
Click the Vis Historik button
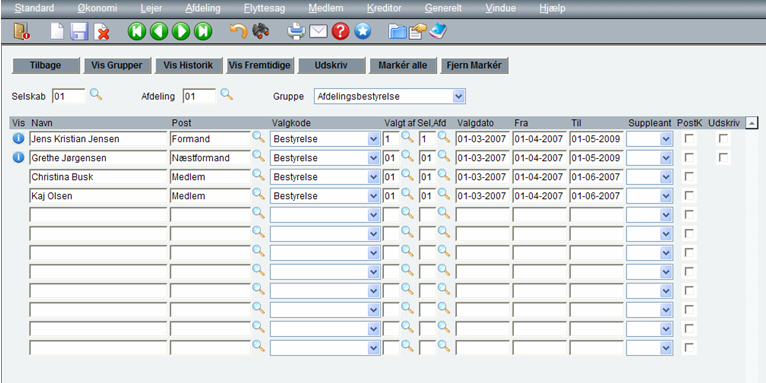pyautogui.click(x=189, y=65)
